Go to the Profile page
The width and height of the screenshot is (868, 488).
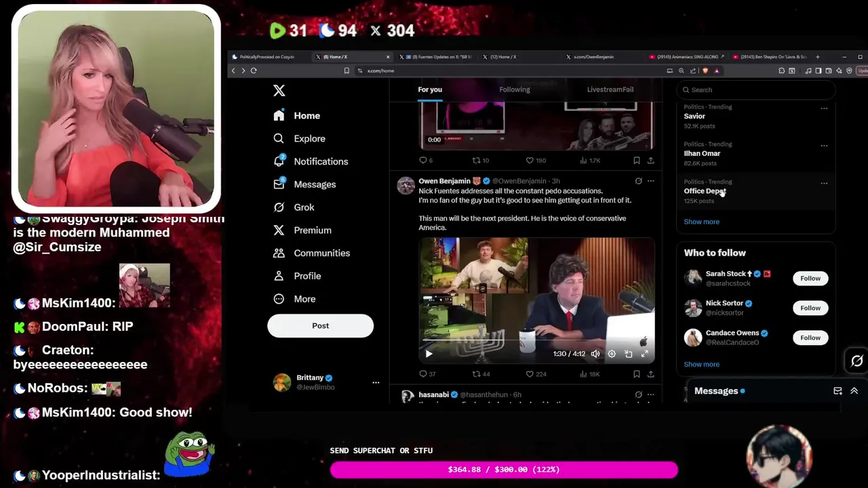pos(296,276)
